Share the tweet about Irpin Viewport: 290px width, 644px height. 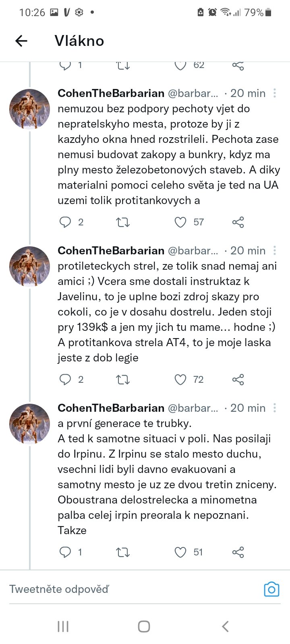(238, 552)
